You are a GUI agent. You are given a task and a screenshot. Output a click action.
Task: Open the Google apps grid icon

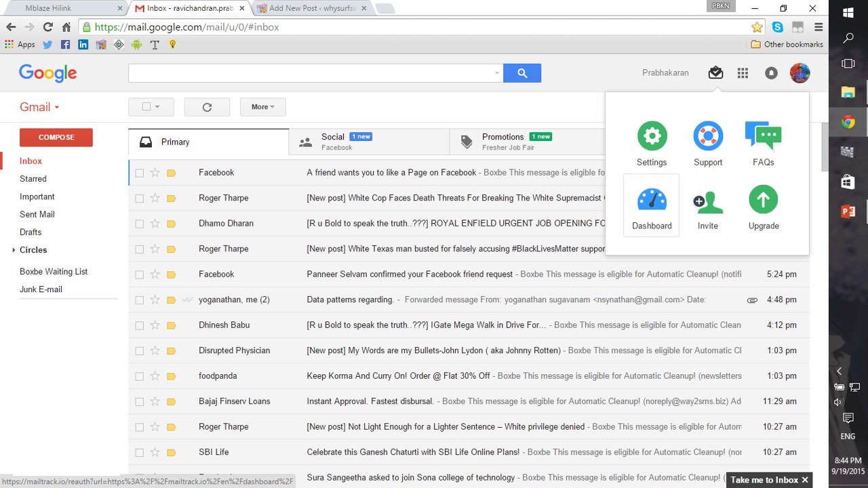click(743, 73)
